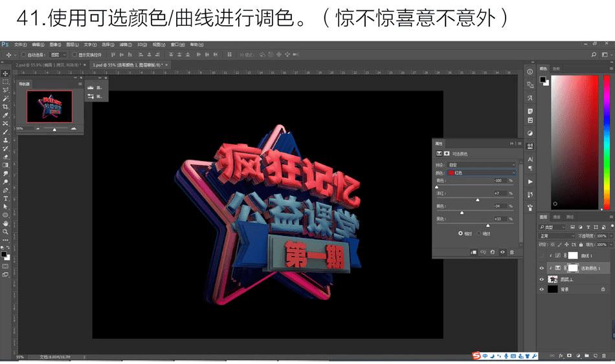The height and width of the screenshot is (364, 615).
Task: Click the layer mask icon in Properties header
Action: pyautogui.click(x=446, y=154)
